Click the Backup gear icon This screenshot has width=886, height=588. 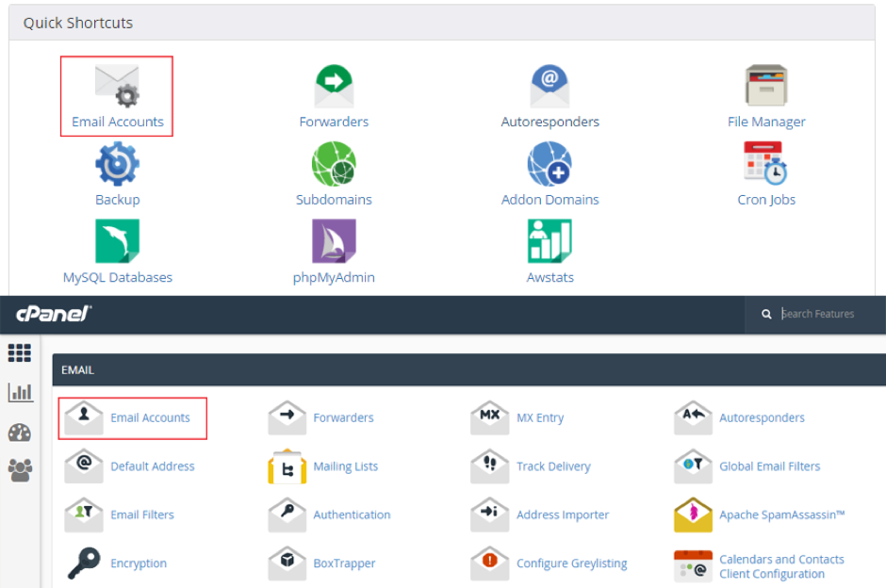click(x=117, y=164)
